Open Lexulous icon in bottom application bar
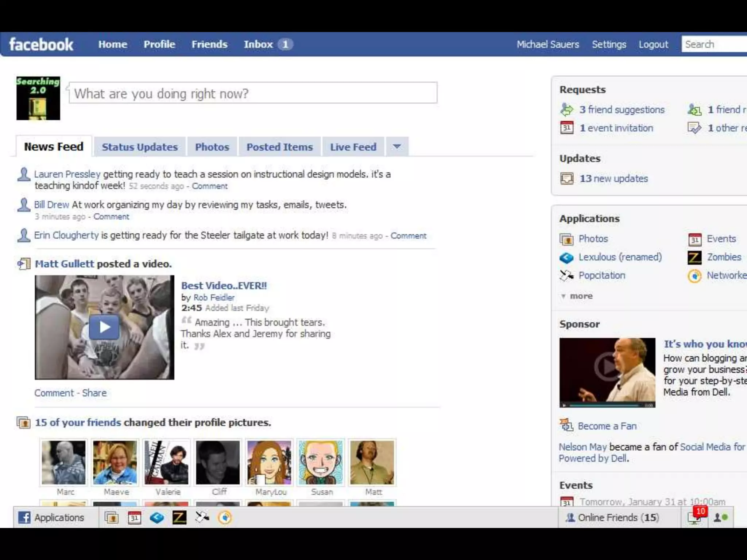 click(x=157, y=517)
